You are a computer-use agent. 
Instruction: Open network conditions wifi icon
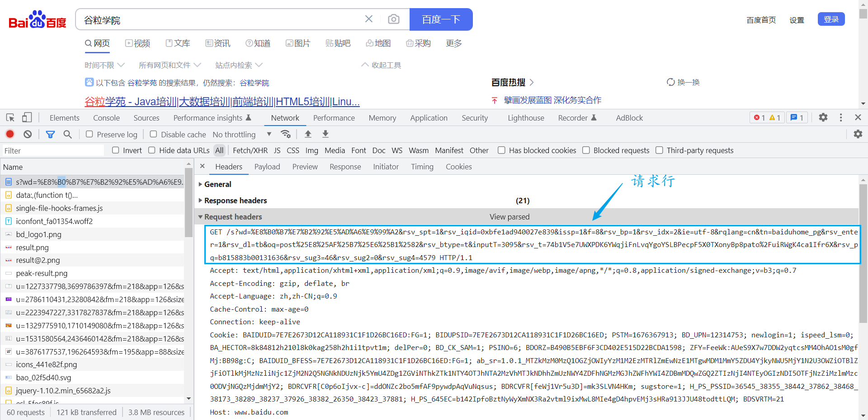(286, 134)
